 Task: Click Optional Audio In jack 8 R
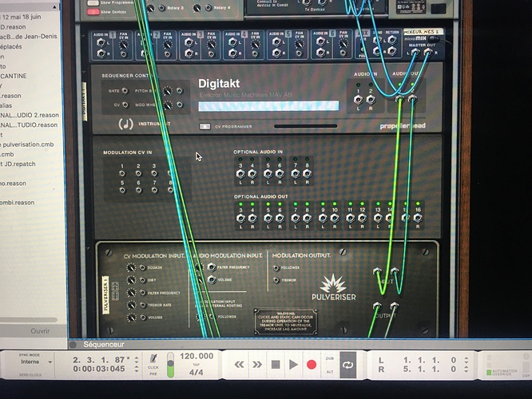pyautogui.click(x=307, y=174)
